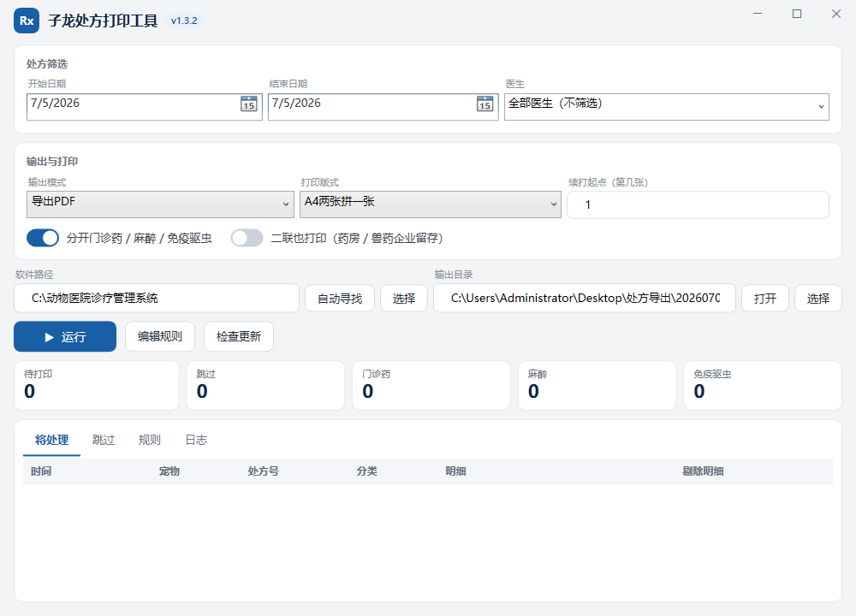Click the 续打起点 number input field

[x=698, y=205]
